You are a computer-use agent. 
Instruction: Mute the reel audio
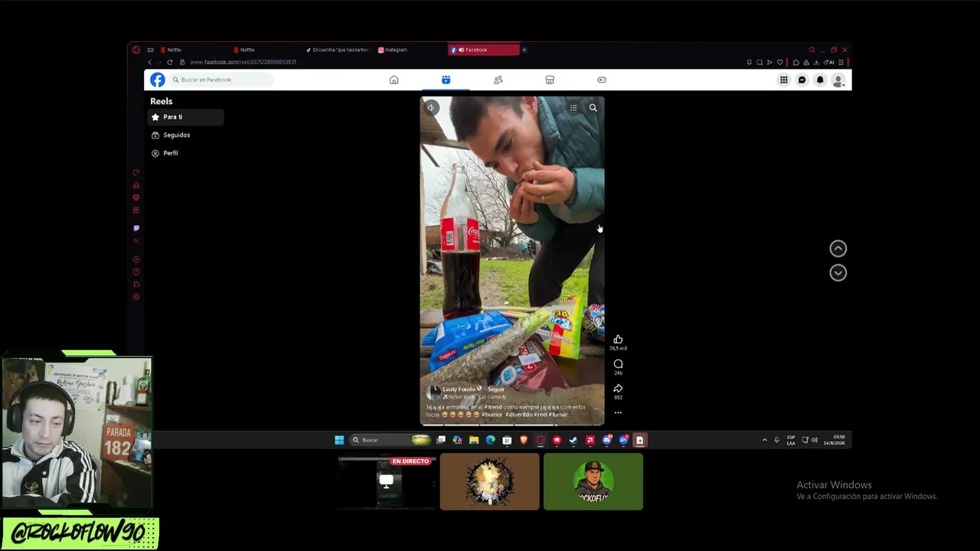tap(431, 108)
